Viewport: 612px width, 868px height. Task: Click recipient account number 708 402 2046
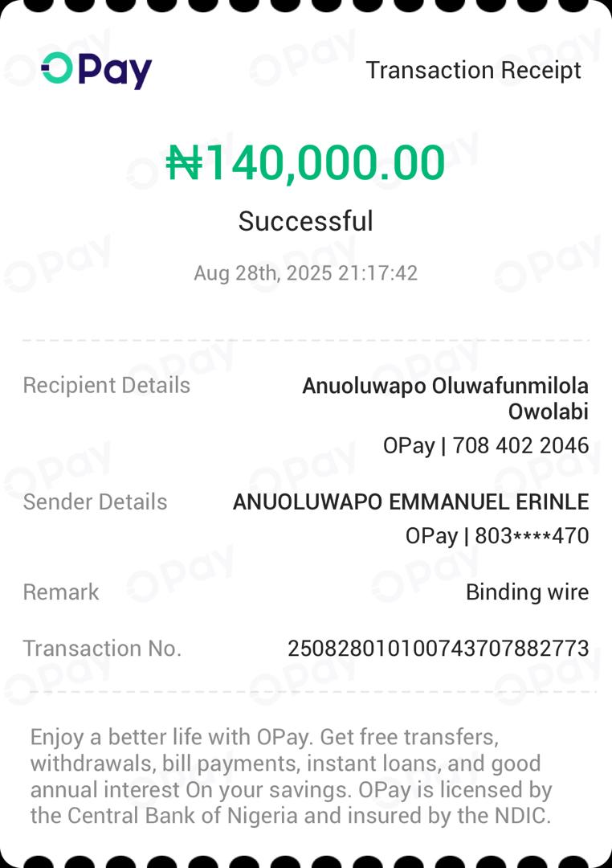point(520,445)
